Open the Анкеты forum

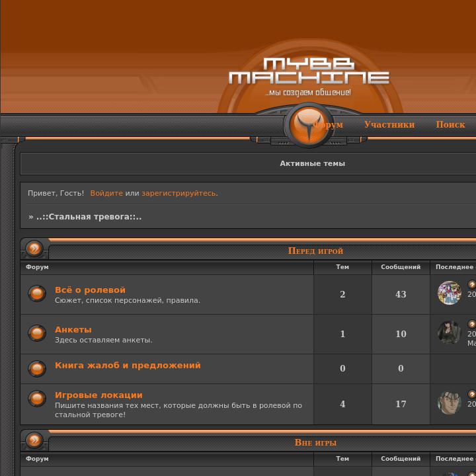point(73,330)
